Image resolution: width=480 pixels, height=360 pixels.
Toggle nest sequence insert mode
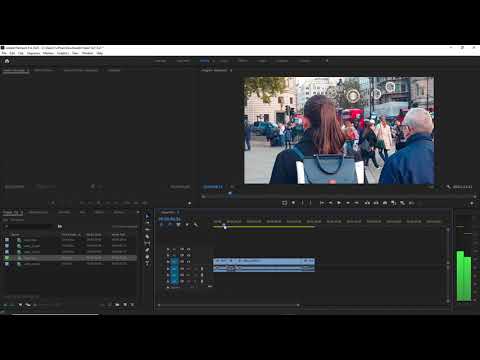point(161,225)
